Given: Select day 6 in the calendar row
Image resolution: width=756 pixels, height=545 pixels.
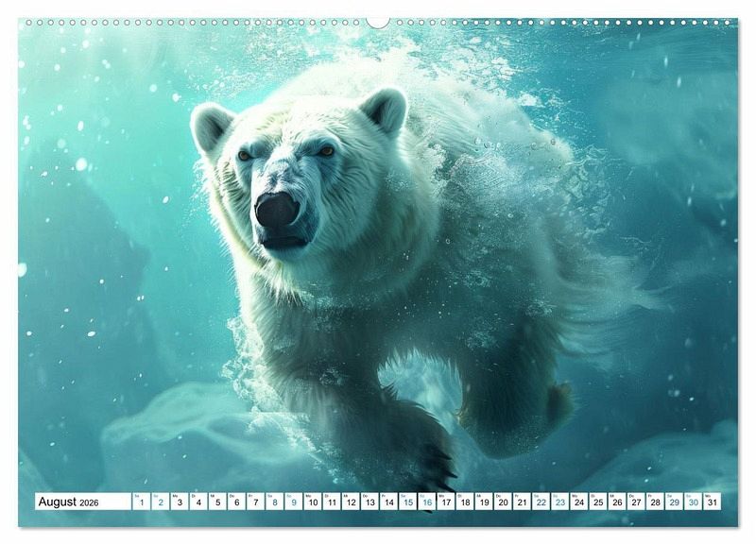Looking at the screenshot, I should pos(237,502).
